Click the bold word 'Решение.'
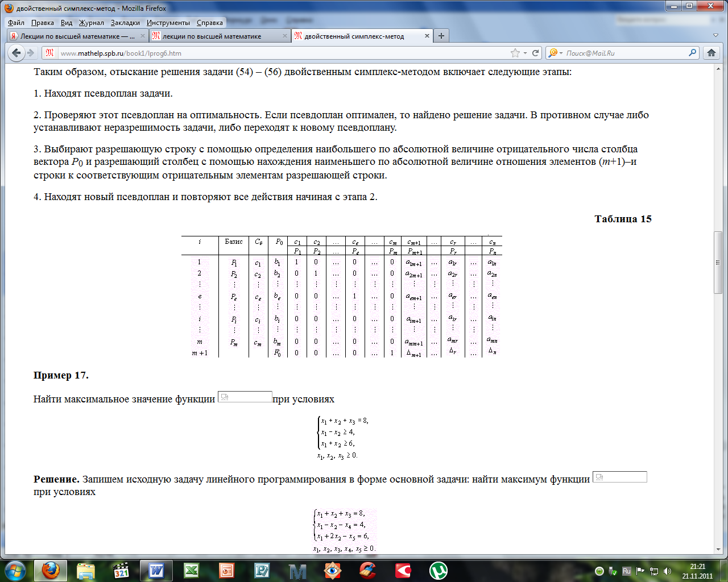 click(x=56, y=479)
